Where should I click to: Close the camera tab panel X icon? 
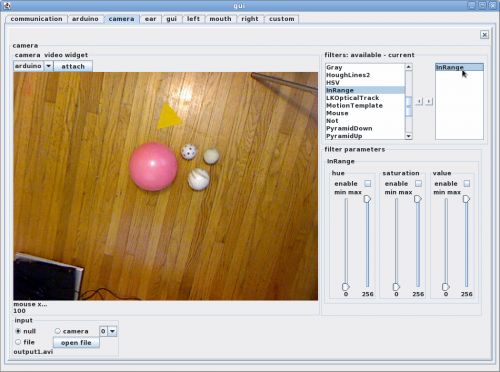484,35
